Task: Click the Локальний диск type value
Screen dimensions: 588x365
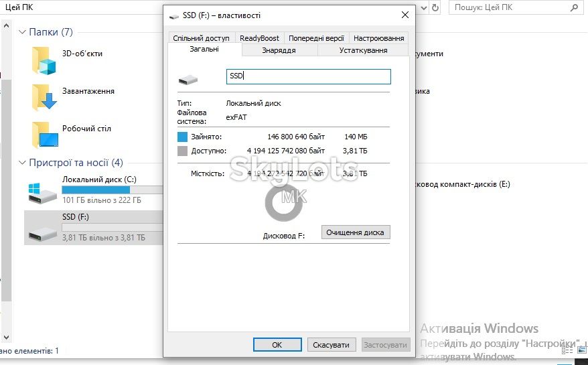Action: [254, 103]
